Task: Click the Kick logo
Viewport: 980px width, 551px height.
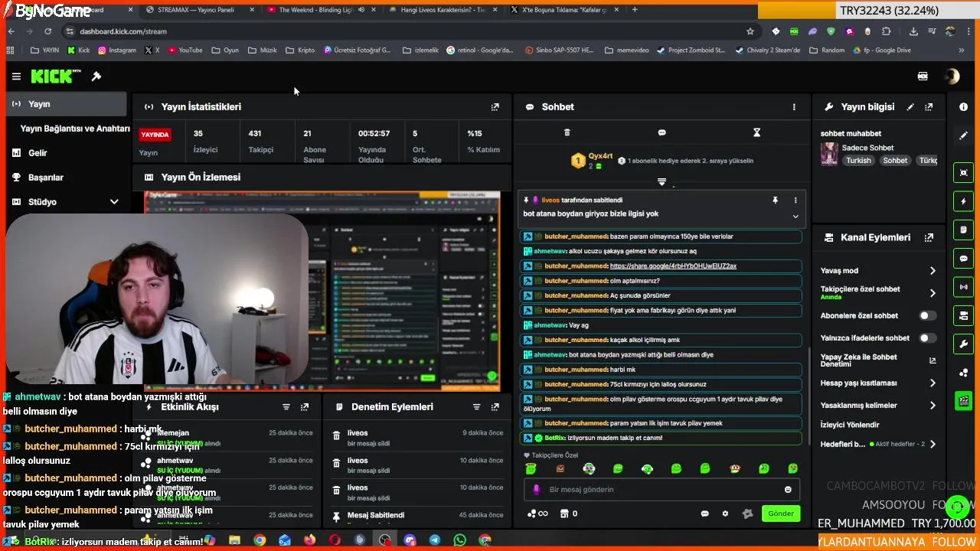Action: (x=55, y=77)
